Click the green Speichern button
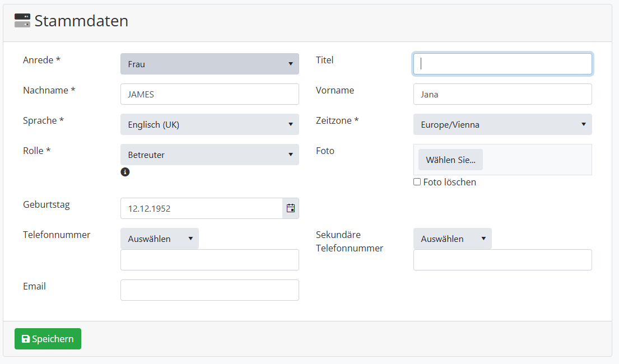Viewport: 619px width, 364px height. coord(48,339)
